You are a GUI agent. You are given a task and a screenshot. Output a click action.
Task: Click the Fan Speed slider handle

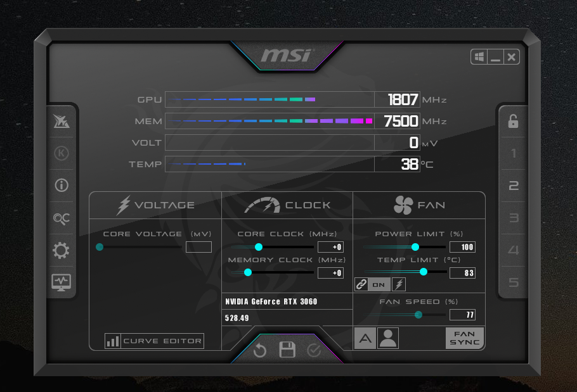[418, 315]
